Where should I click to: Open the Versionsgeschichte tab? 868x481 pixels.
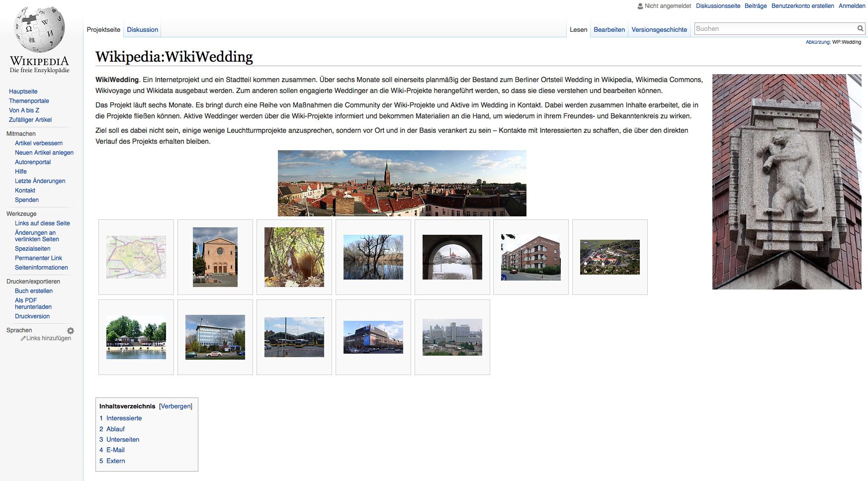(659, 29)
